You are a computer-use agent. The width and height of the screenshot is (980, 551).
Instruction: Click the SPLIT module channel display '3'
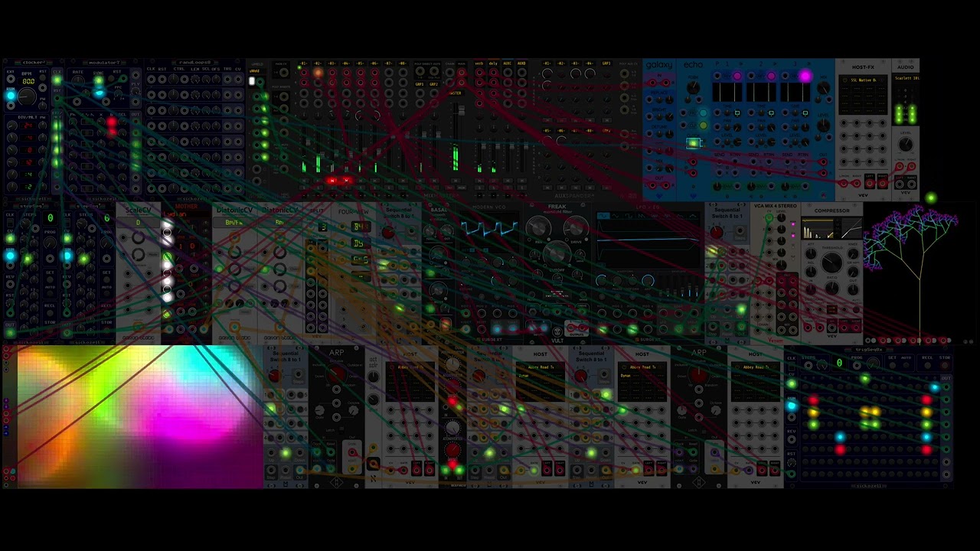323,227
